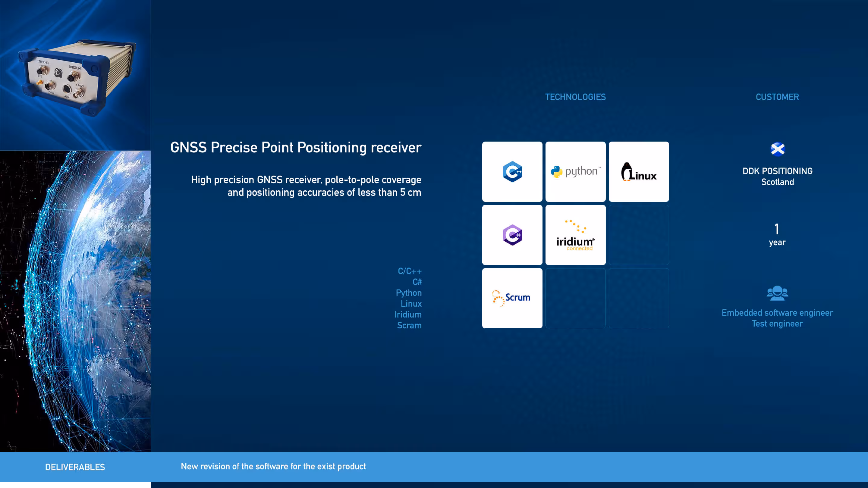This screenshot has height=488, width=868.
Task: Click the Scrum logo tile
Action: [512, 298]
